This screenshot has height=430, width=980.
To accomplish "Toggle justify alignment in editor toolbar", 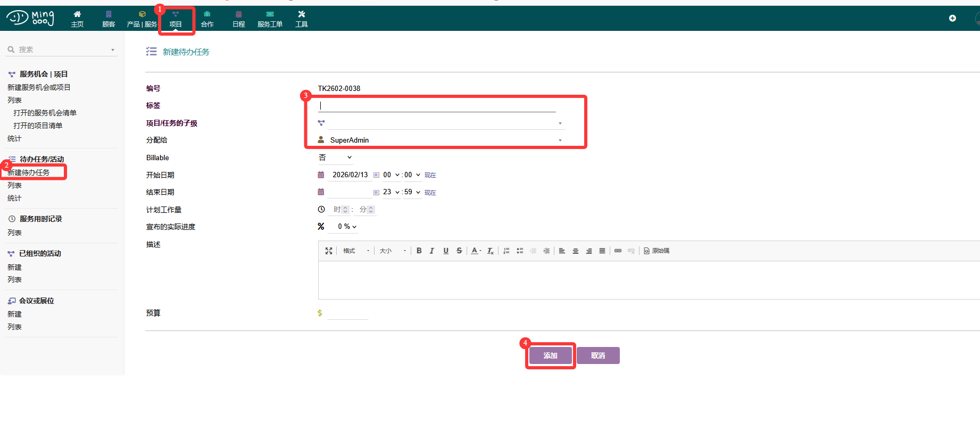I will point(602,251).
